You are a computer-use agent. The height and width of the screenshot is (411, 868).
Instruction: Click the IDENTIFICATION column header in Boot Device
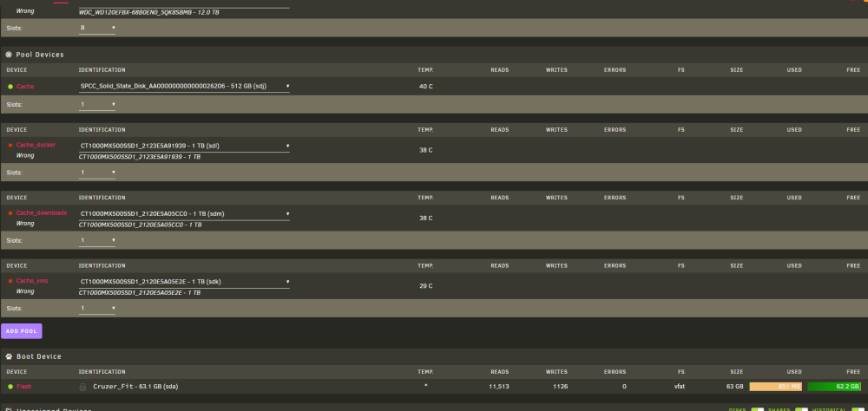pos(102,372)
